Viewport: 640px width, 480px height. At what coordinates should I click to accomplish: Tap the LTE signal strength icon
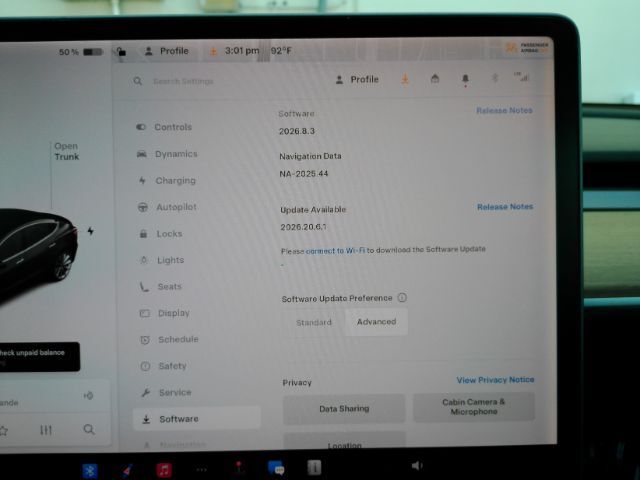[x=522, y=76]
